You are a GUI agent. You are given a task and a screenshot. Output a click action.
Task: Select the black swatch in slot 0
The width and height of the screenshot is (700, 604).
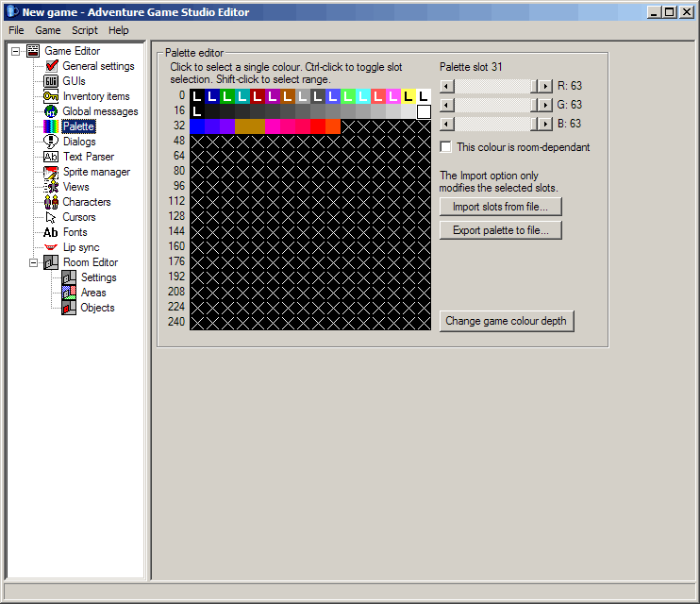click(x=197, y=96)
